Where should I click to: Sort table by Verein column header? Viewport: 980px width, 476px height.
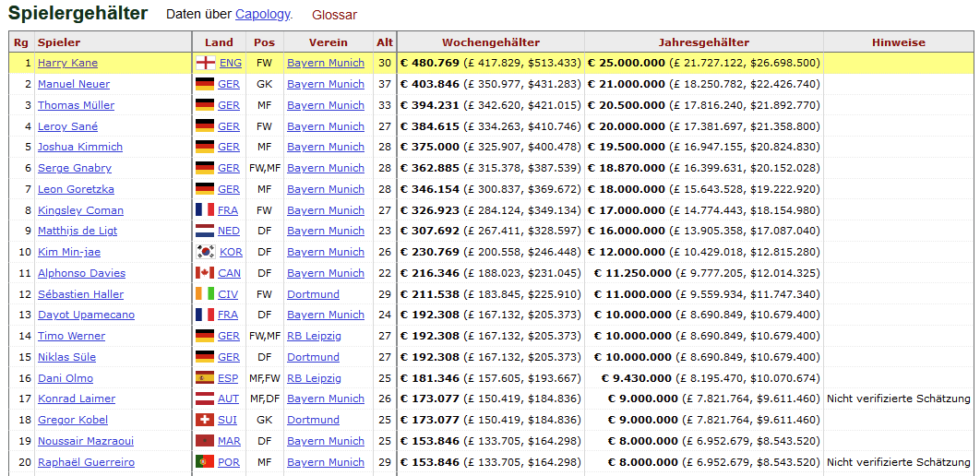[x=329, y=42]
